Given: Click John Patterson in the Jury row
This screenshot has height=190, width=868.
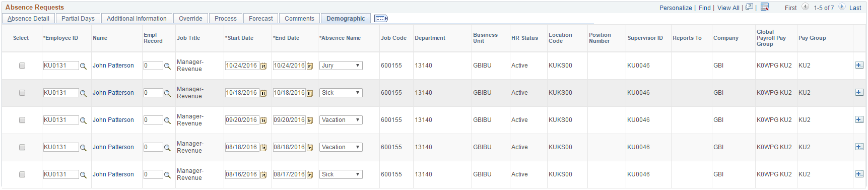Looking at the screenshot, I should (x=113, y=66).
